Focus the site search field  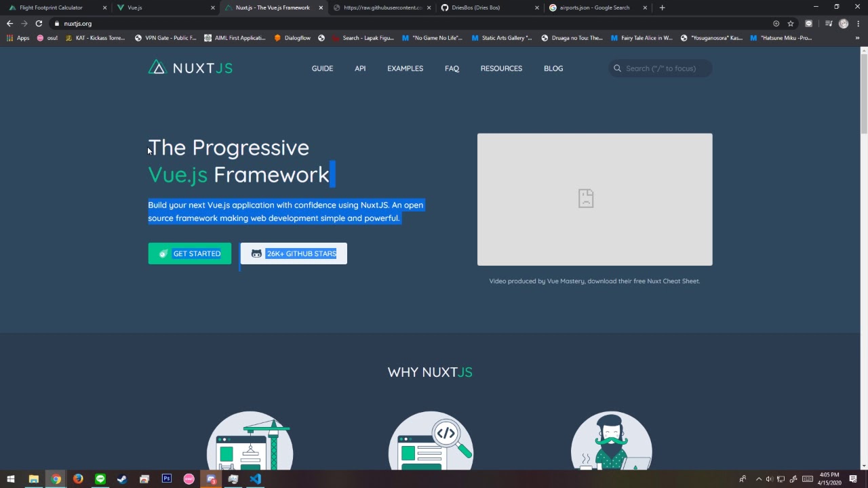point(660,68)
